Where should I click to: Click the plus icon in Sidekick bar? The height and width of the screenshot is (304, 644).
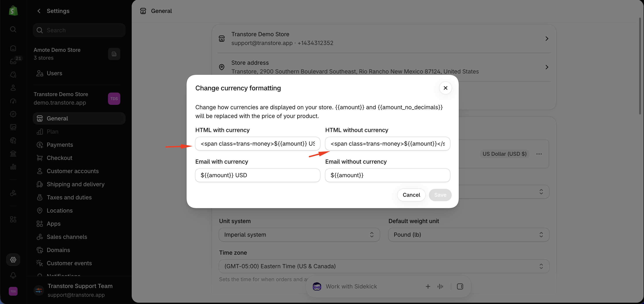pos(428,286)
